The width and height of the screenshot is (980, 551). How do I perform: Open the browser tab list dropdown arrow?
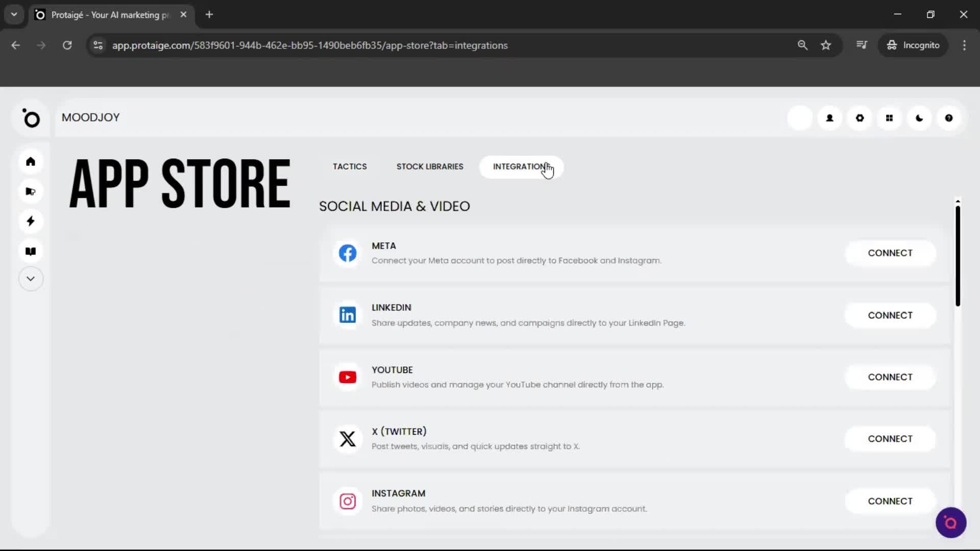click(14, 14)
